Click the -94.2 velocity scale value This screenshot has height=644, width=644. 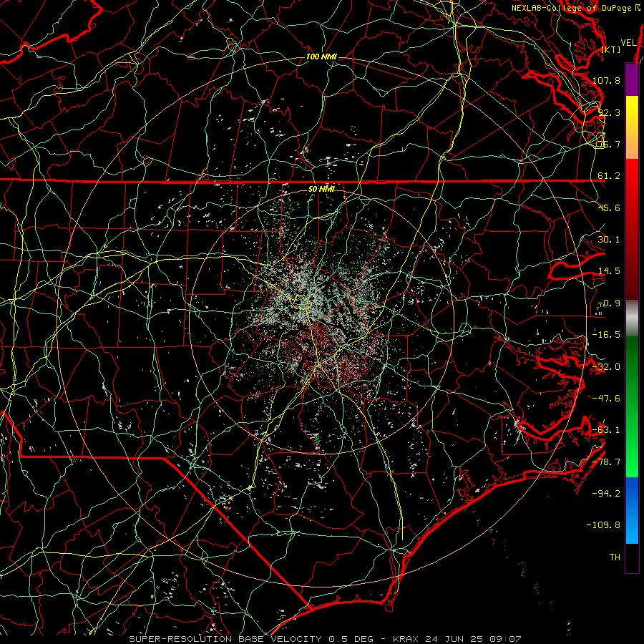tap(606, 494)
